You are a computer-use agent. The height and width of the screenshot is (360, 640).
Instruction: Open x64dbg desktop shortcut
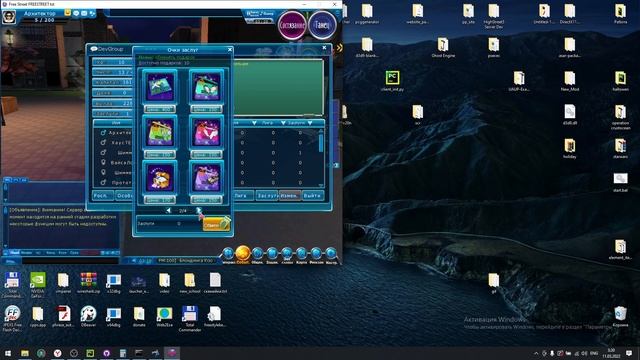click(113, 317)
